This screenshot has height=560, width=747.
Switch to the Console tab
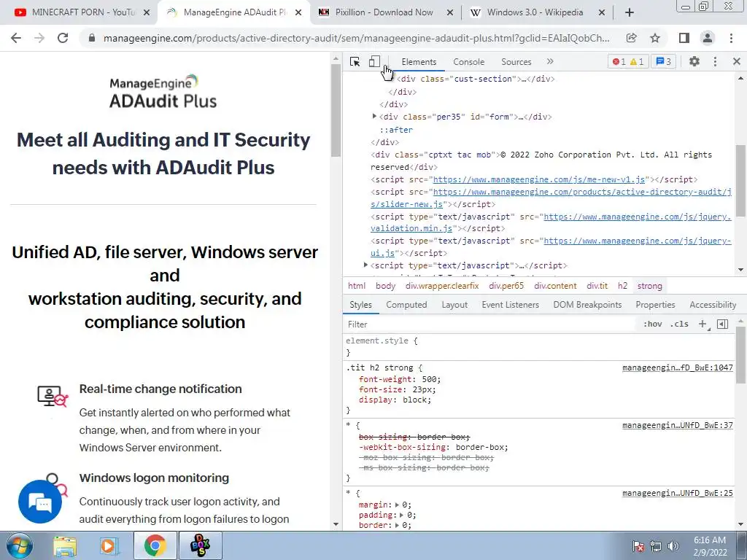point(469,62)
